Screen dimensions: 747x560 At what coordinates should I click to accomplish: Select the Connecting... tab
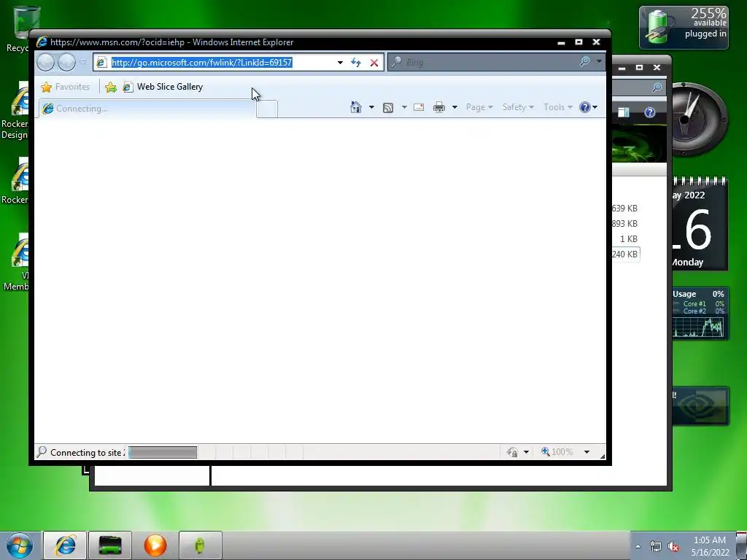point(147,109)
